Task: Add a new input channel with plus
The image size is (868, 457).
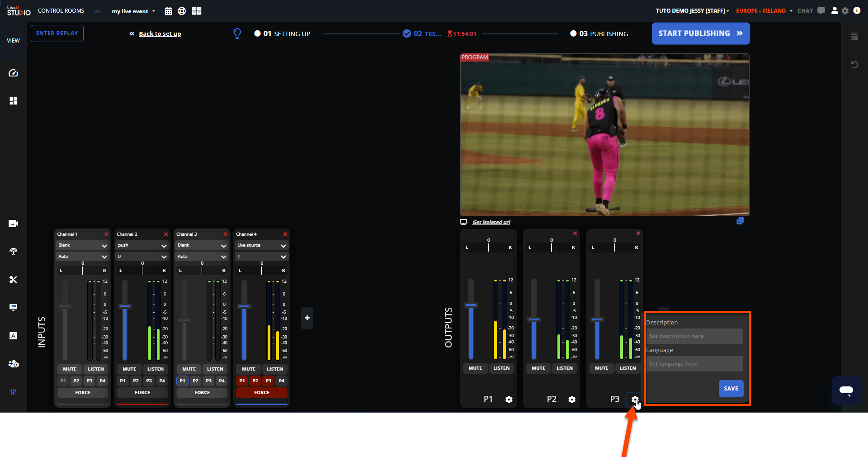Action: pyautogui.click(x=307, y=318)
